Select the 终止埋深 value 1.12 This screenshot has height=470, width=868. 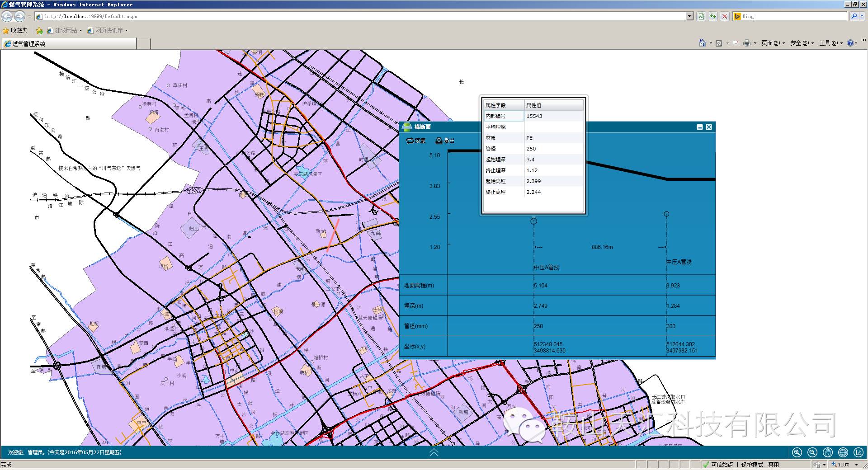pos(554,170)
